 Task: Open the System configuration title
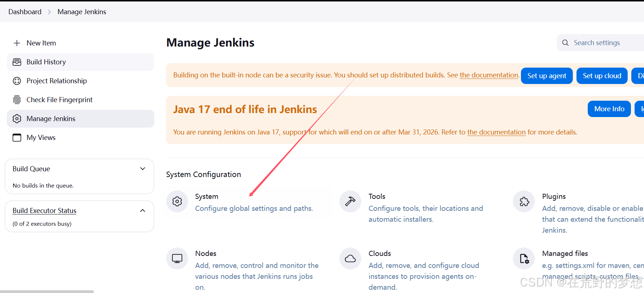point(207,196)
